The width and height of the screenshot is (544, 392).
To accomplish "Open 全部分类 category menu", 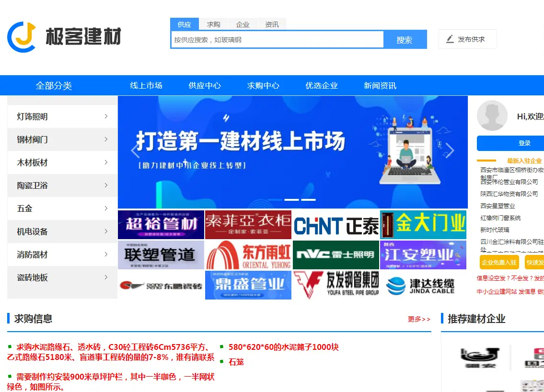I will [54, 85].
